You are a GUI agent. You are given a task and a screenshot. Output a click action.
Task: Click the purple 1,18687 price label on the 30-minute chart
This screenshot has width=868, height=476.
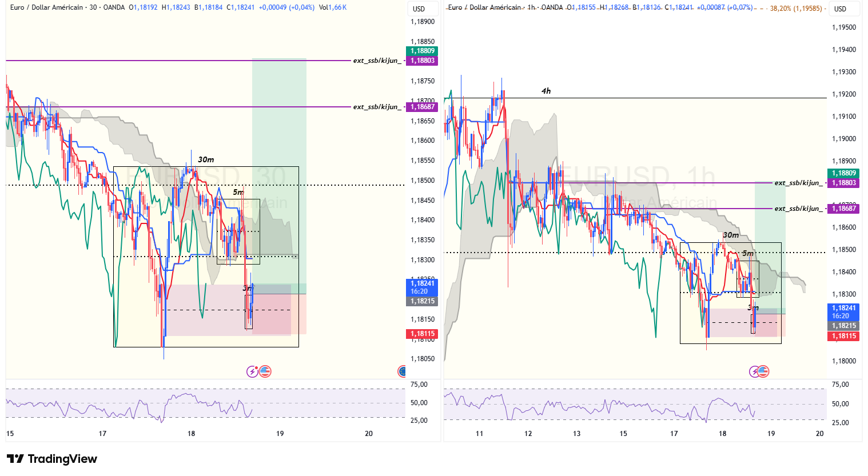tap(423, 107)
